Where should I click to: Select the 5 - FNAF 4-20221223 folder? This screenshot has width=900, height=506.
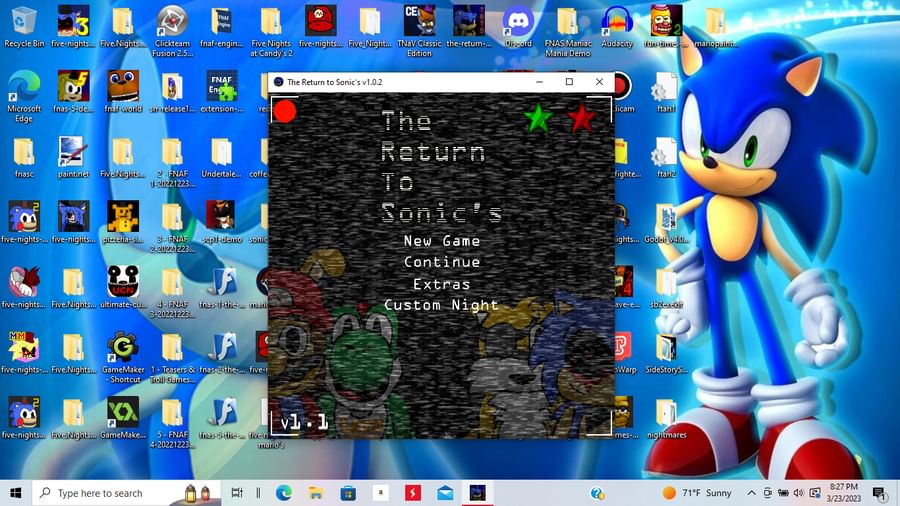pyautogui.click(x=172, y=423)
